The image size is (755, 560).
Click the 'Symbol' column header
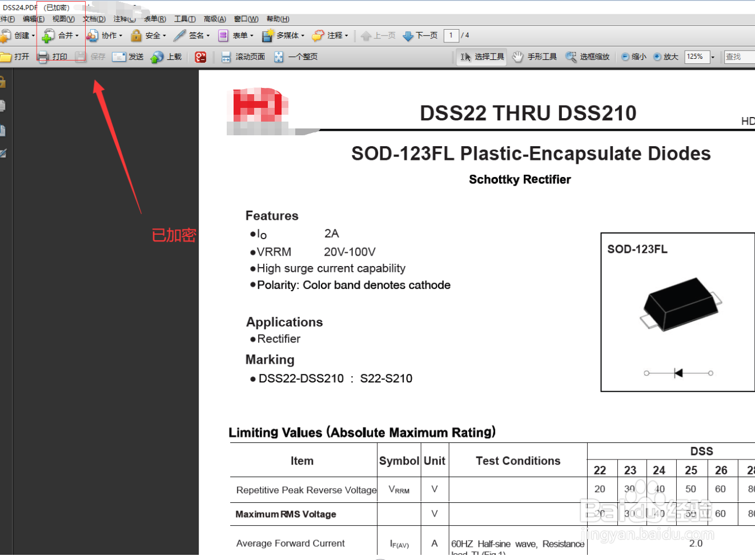click(x=399, y=461)
